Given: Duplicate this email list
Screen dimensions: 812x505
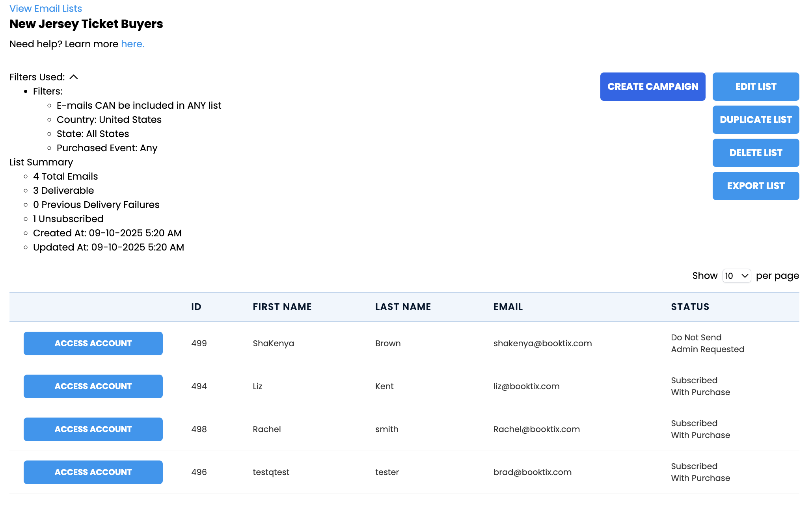Looking at the screenshot, I should coord(755,120).
